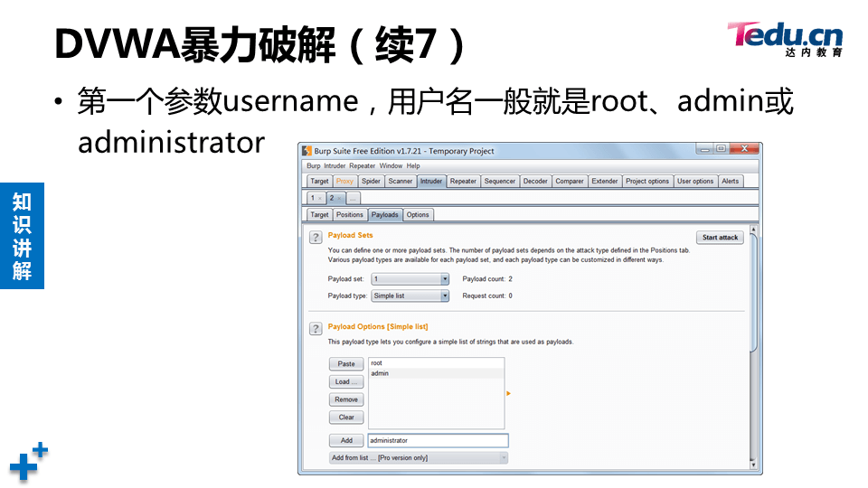The width and height of the screenshot is (868, 488).
Task: Click the Clear button
Action: 346,418
